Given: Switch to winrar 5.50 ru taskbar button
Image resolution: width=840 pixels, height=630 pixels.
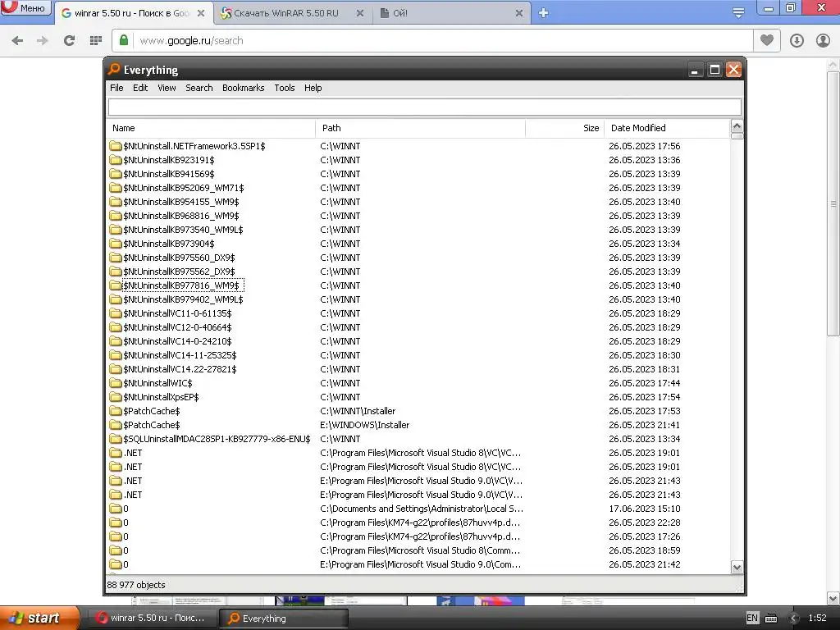Looking at the screenshot, I should (153, 619).
